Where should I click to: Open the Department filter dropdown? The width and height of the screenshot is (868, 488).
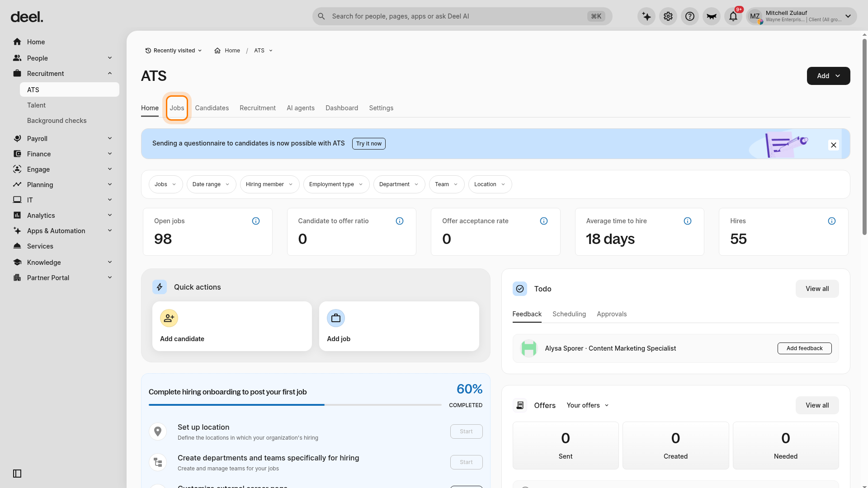click(x=399, y=184)
